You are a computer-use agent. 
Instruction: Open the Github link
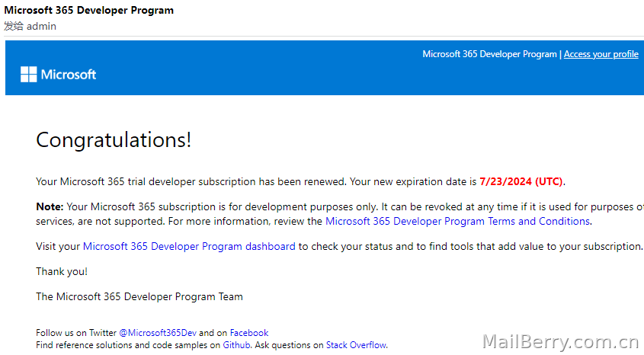tap(236, 345)
